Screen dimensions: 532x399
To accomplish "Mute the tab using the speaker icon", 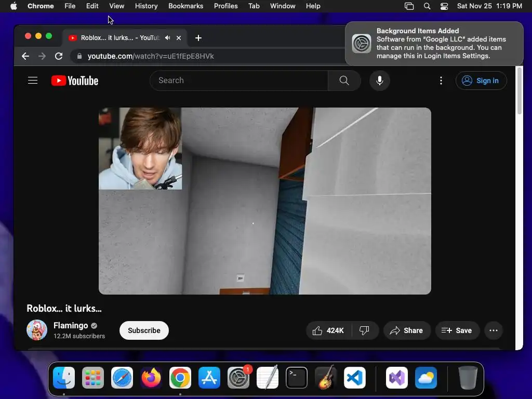I will (167, 37).
